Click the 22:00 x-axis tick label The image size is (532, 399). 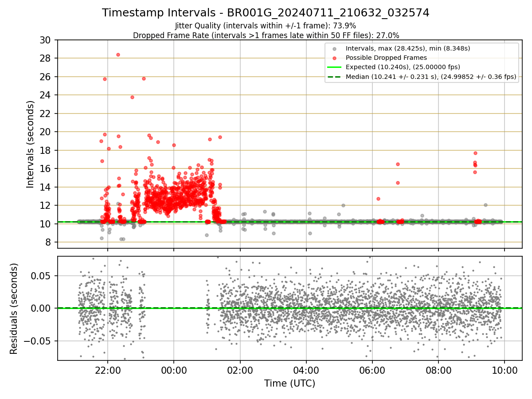tap(108, 370)
